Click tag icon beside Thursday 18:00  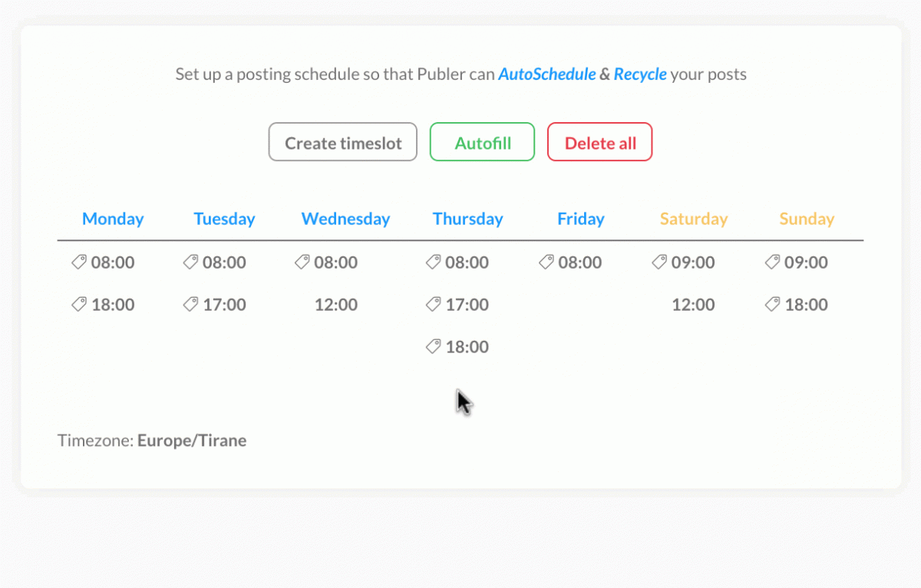[433, 347]
